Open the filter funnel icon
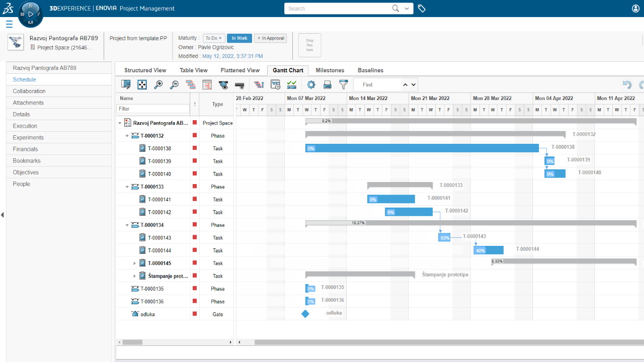 tap(344, 84)
